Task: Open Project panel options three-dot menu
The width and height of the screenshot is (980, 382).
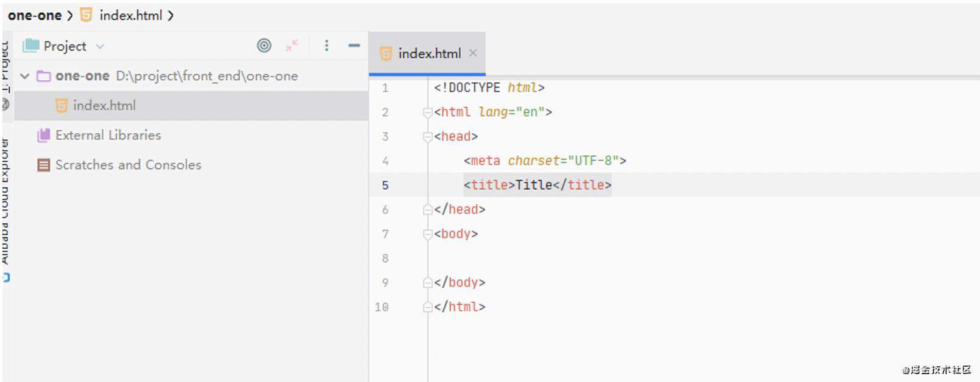Action: coord(327,46)
